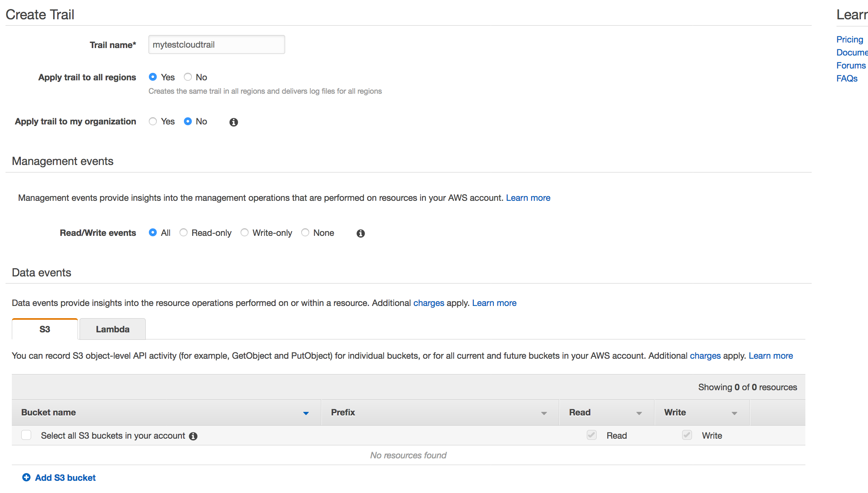
Task: Click the organization trail info icon
Action: (x=234, y=122)
